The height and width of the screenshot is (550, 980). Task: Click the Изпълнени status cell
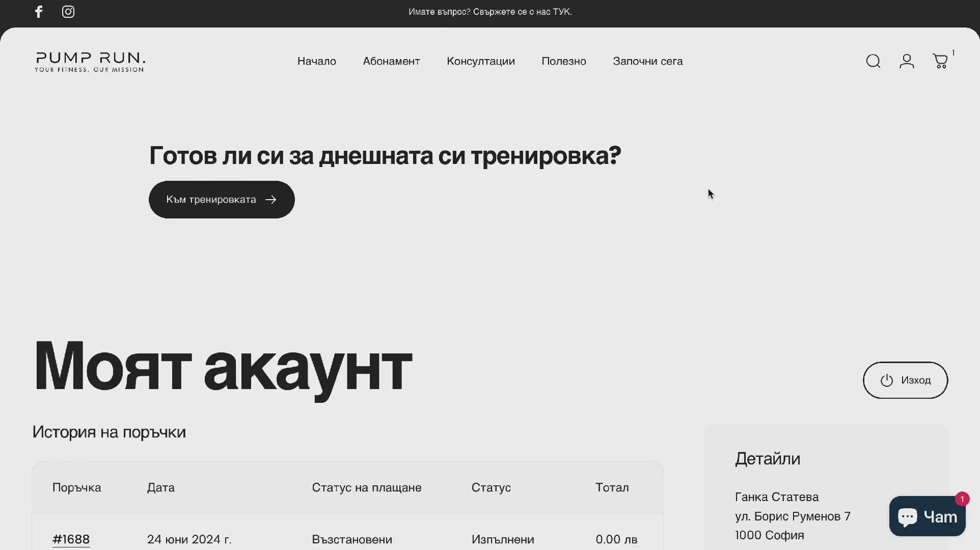click(503, 539)
